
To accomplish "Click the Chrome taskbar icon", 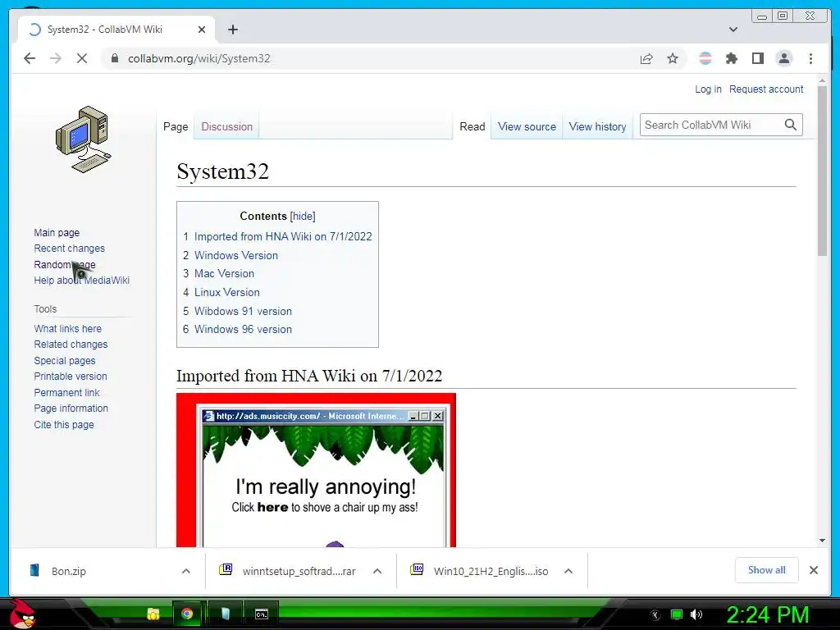I will [187, 614].
